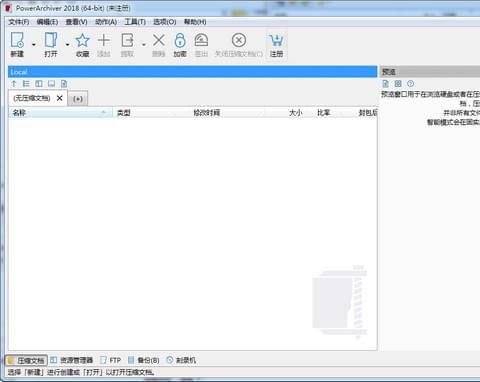Open the 选项(O) menu
This screenshot has width=480, height=382.
165,22
